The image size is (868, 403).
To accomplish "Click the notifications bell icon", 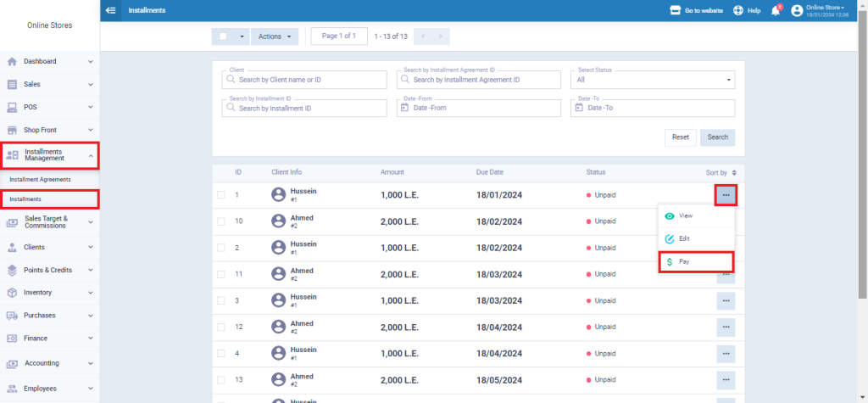I will (x=775, y=10).
